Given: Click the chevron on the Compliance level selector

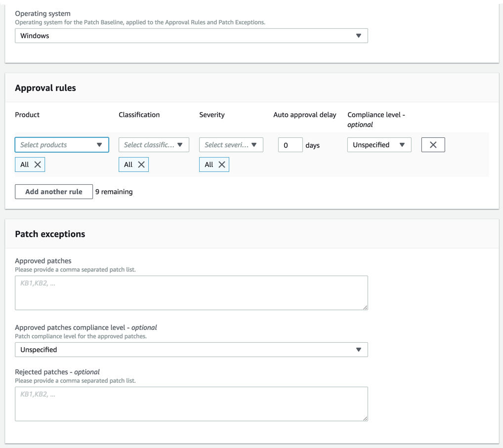Looking at the screenshot, I should click(x=403, y=145).
